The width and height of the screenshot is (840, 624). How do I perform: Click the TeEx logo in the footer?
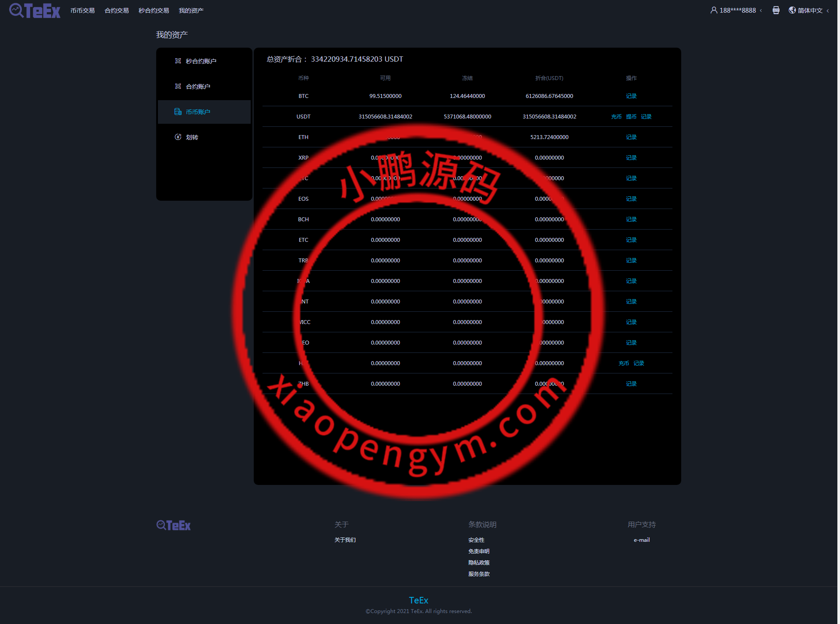pos(173,525)
